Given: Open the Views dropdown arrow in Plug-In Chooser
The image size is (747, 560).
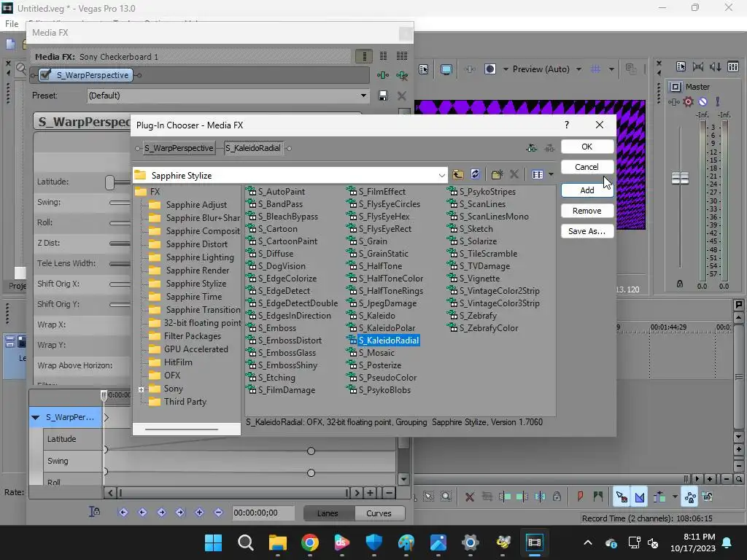Looking at the screenshot, I should pyautogui.click(x=551, y=174).
